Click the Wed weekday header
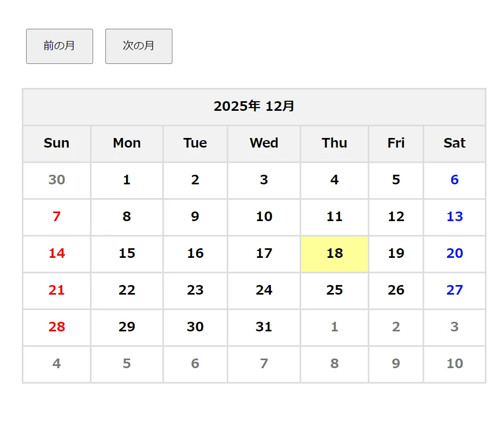This screenshot has width=504, height=431. coord(264,143)
